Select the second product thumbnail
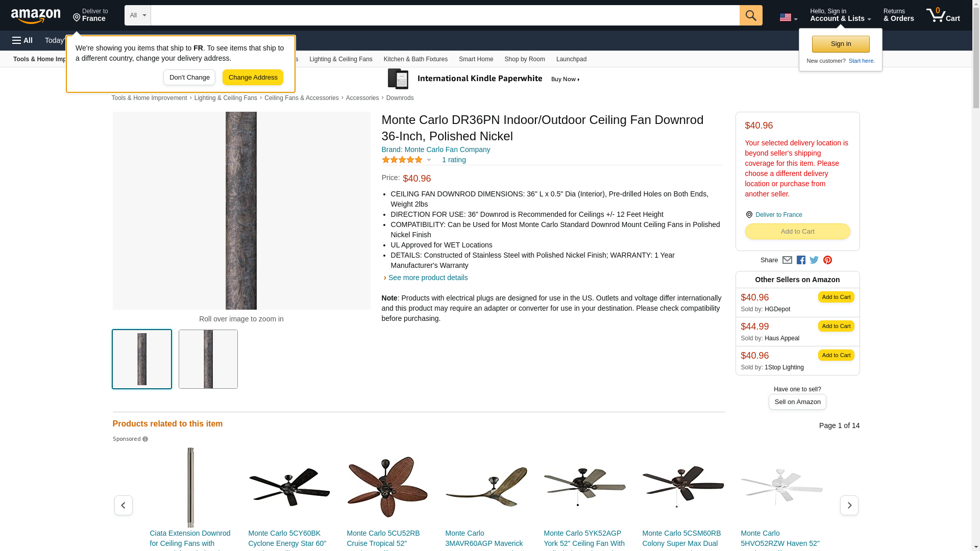Screen dimensions: 980x551 pos(208,359)
